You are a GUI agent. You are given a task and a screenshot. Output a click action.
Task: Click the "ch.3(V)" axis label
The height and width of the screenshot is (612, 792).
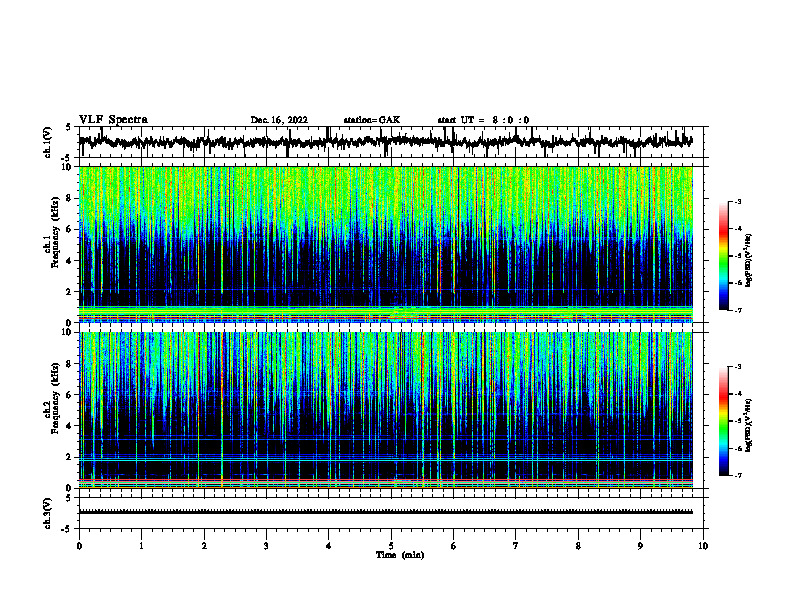[x=48, y=513]
